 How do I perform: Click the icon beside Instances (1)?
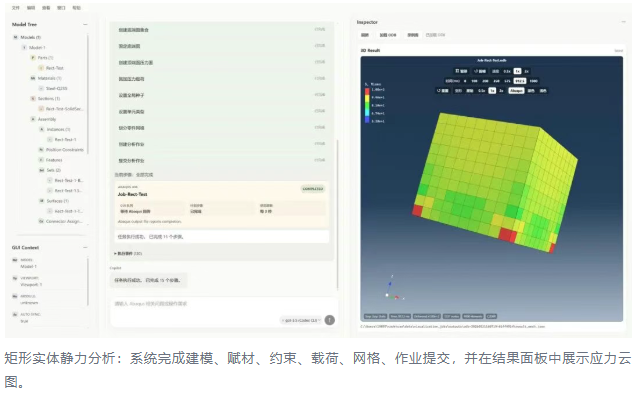tap(41, 129)
